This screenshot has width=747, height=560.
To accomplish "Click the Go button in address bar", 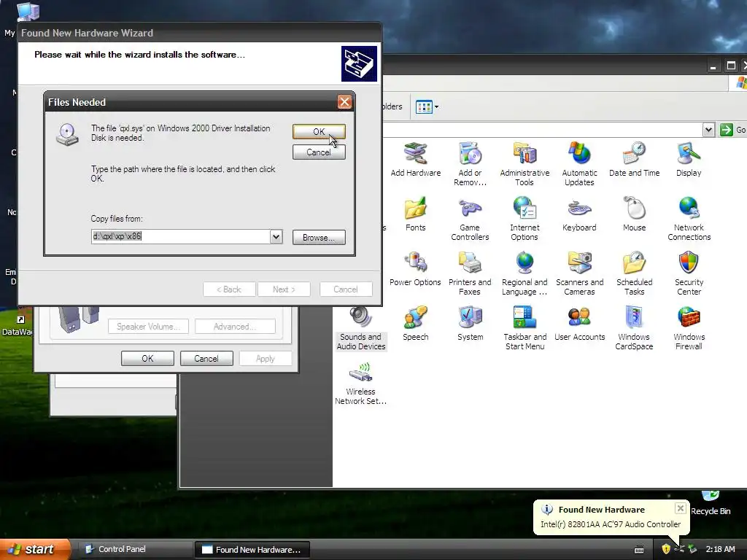I will [732, 130].
